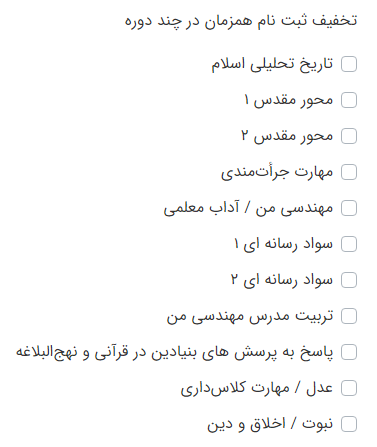Viewport: 377px width, 447px height.
Task: Click the سواد رسانه ای ۲ label text
Action: 282,280
